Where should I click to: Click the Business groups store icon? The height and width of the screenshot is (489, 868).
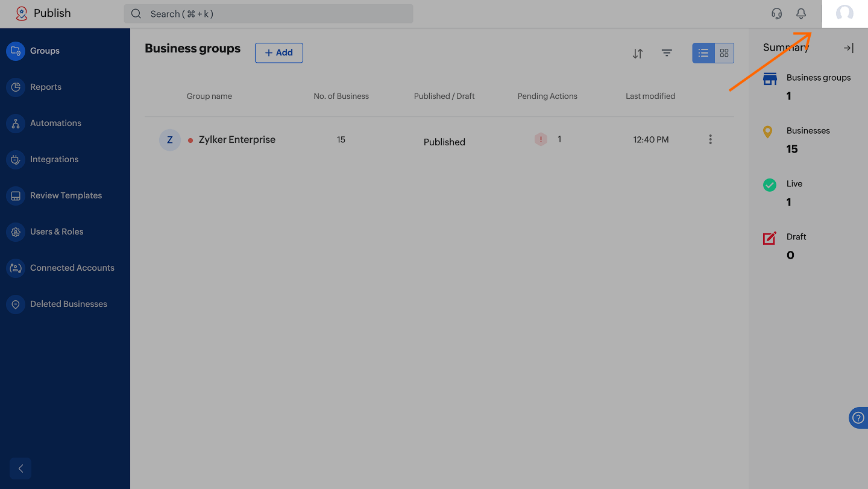770,79
